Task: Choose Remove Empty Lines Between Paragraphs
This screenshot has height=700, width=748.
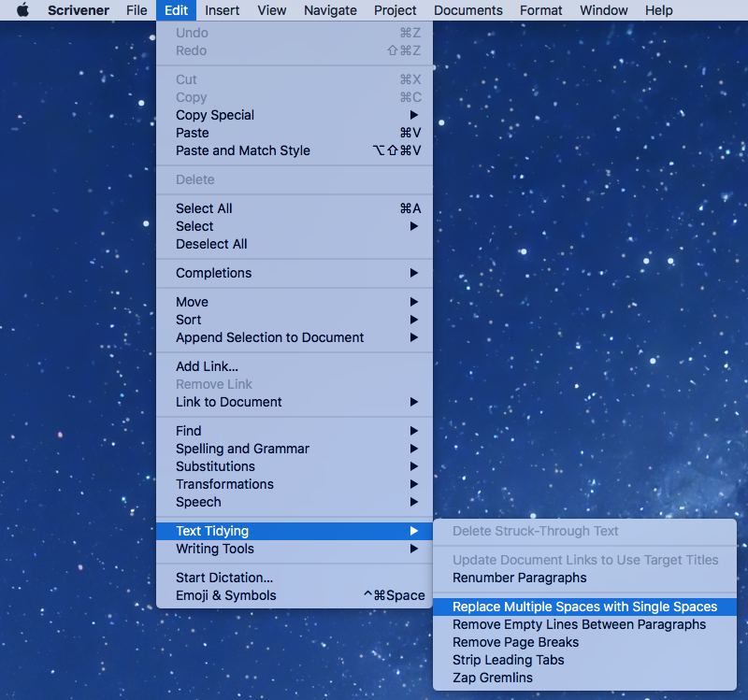Action: 584,624
